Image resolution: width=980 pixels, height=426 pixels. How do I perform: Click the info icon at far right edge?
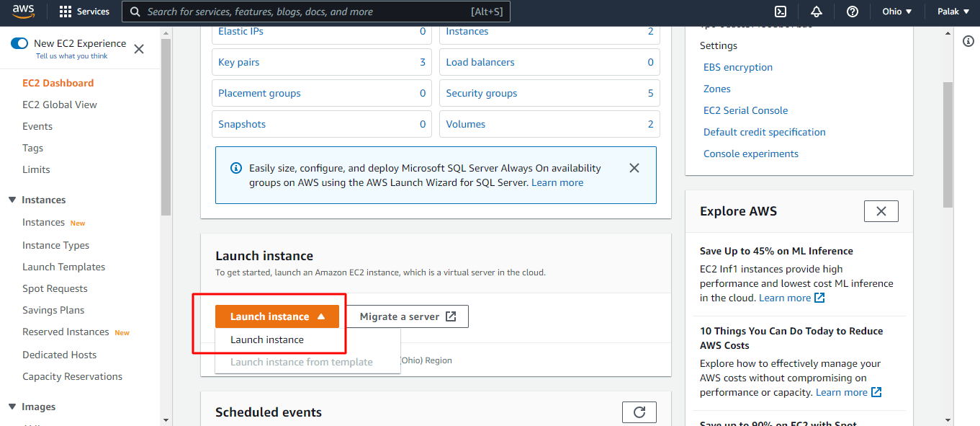[968, 41]
